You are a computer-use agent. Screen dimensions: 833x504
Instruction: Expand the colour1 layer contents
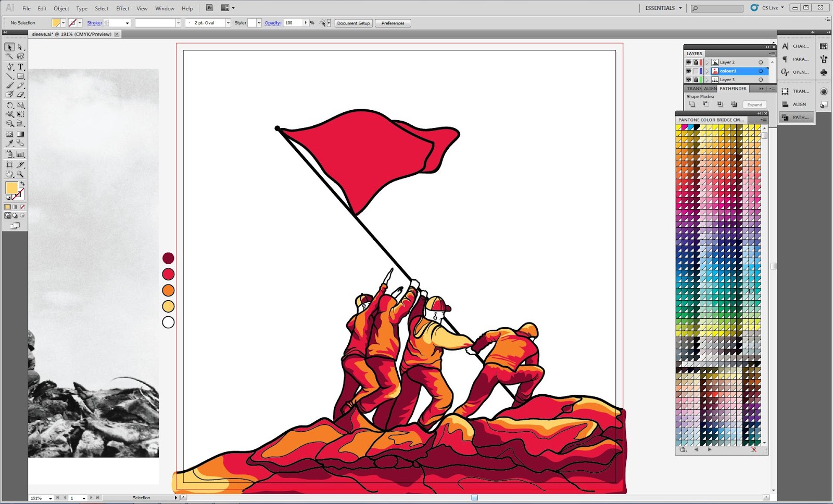click(707, 71)
